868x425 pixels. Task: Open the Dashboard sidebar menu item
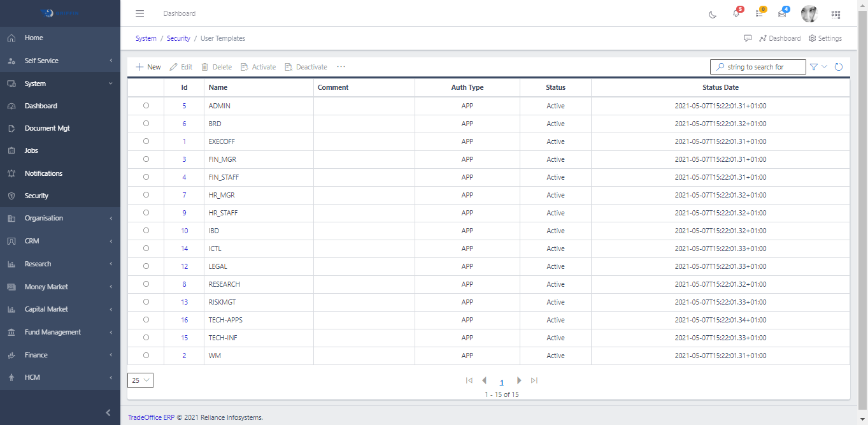pyautogui.click(x=39, y=105)
